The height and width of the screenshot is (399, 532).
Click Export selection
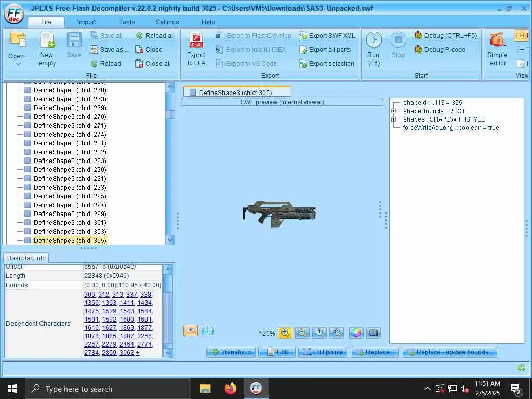click(327, 63)
